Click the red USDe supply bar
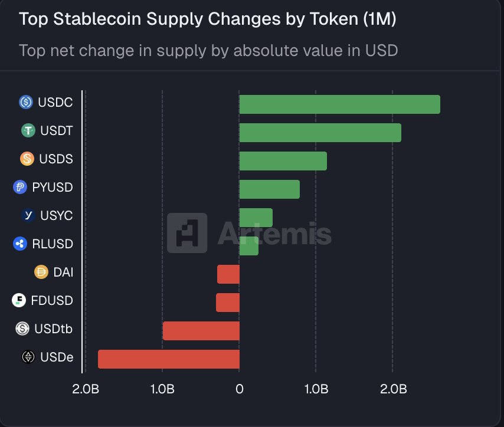This screenshot has width=504, height=427. pyautogui.click(x=169, y=359)
